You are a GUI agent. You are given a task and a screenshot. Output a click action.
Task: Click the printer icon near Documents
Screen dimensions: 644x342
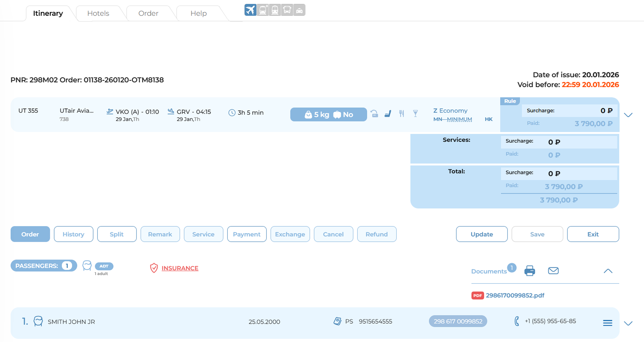tap(530, 271)
